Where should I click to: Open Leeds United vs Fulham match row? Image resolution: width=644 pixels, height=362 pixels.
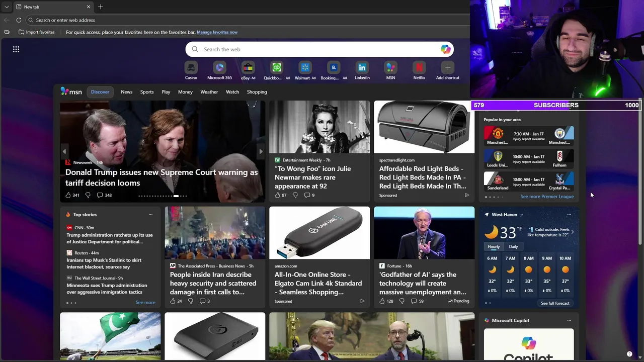[528, 159]
